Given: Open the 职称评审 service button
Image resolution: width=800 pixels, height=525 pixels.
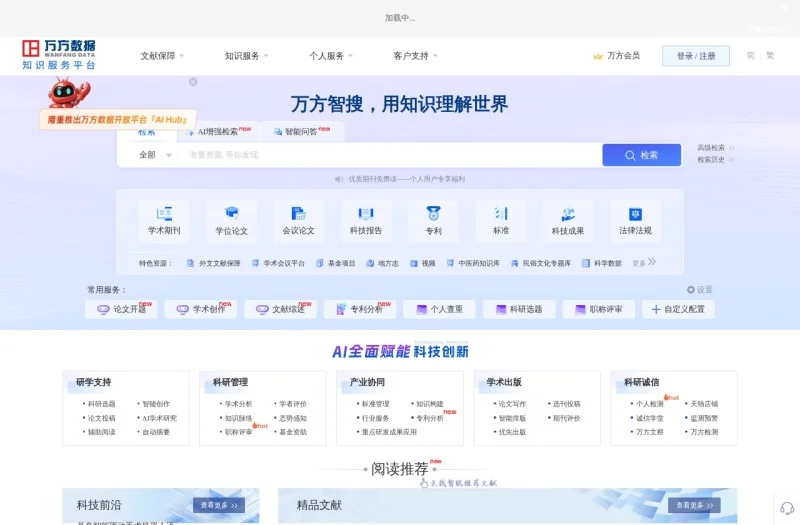Looking at the screenshot, I should [x=598, y=309].
